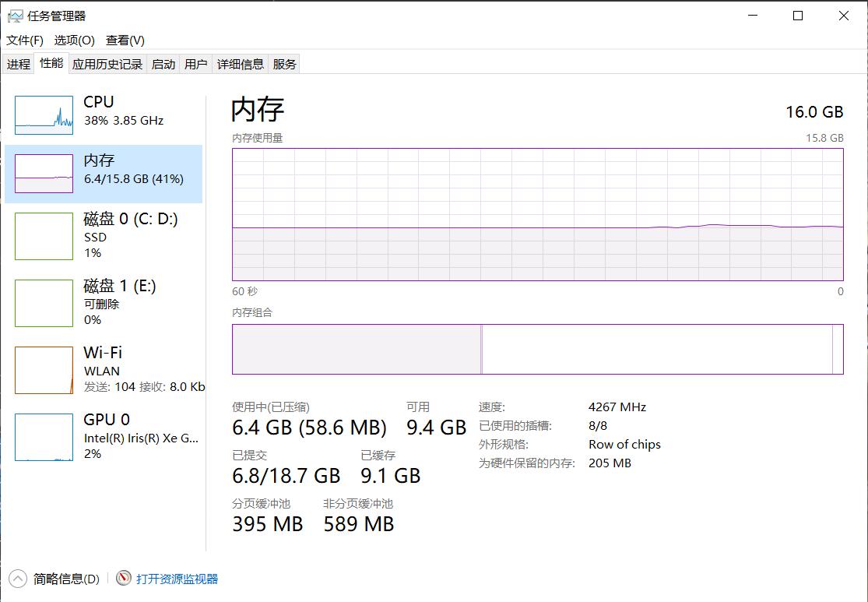Open the 查看(V) menu
868x602 pixels.
point(125,40)
